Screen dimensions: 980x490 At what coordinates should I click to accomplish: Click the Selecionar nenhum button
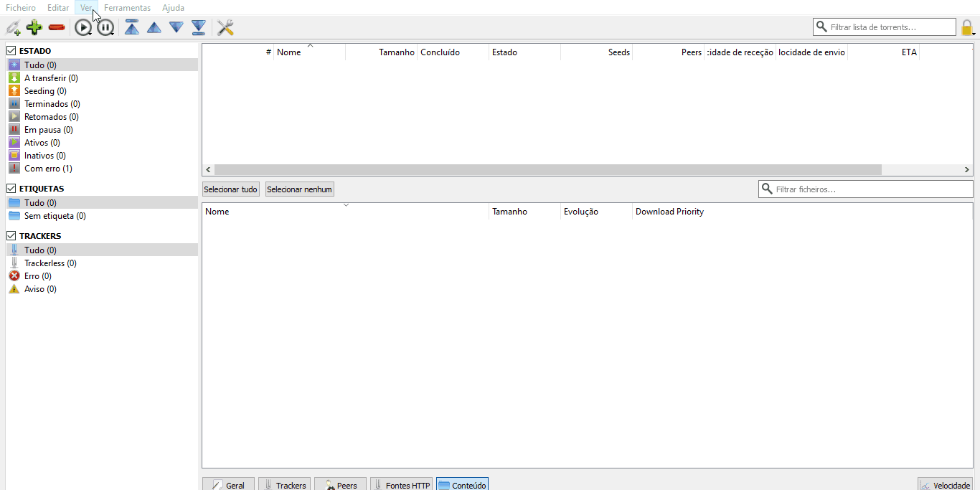tap(299, 189)
